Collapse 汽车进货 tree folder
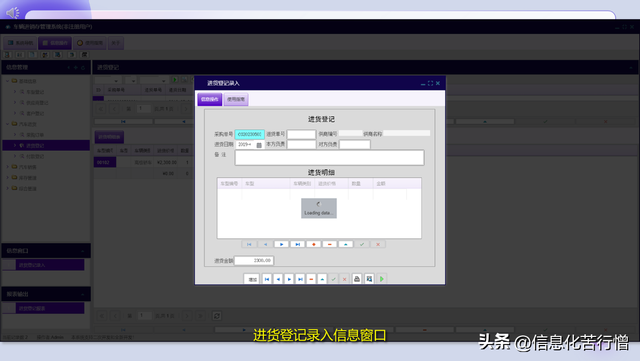The width and height of the screenshot is (640, 361). pyautogui.click(x=7, y=124)
